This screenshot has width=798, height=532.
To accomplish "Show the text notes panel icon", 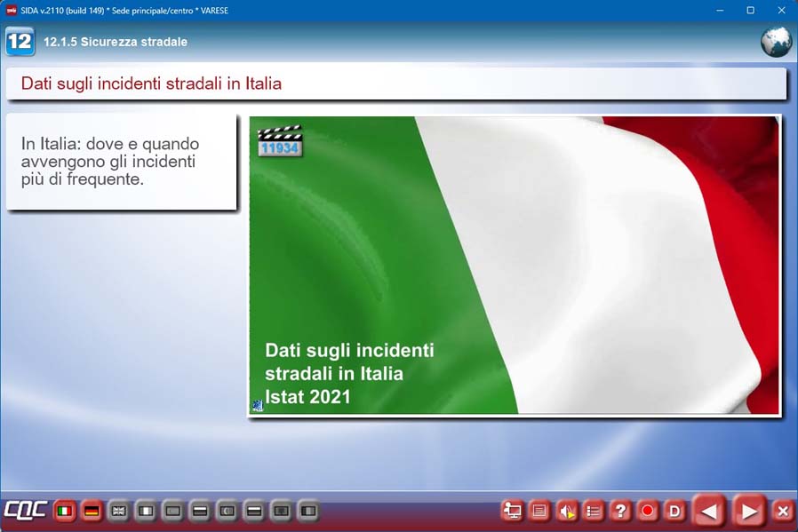I will pos(539,511).
